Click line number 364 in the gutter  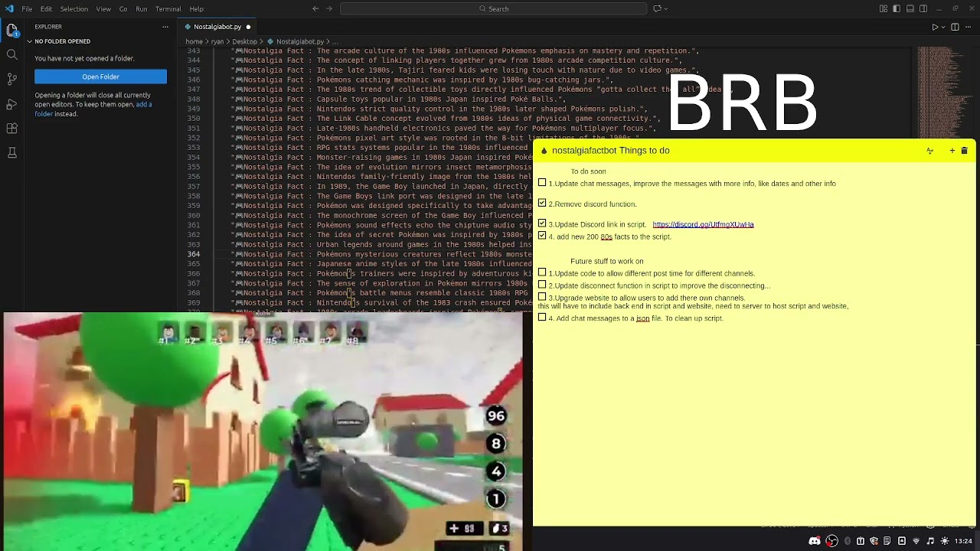[194, 254]
